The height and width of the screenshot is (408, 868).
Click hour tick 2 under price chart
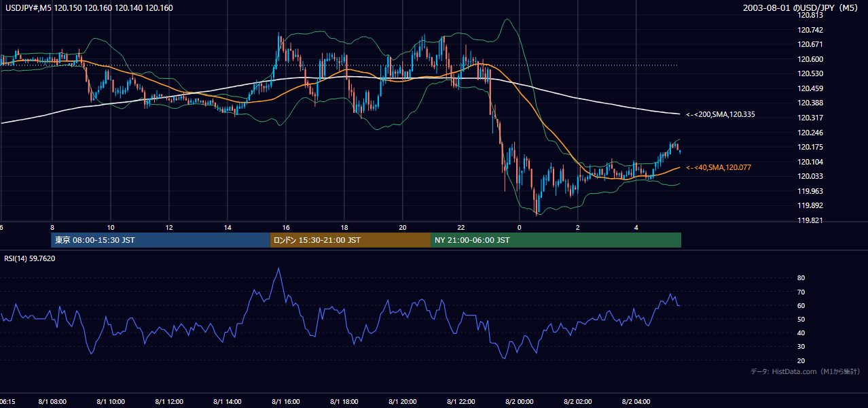(x=577, y=227)
